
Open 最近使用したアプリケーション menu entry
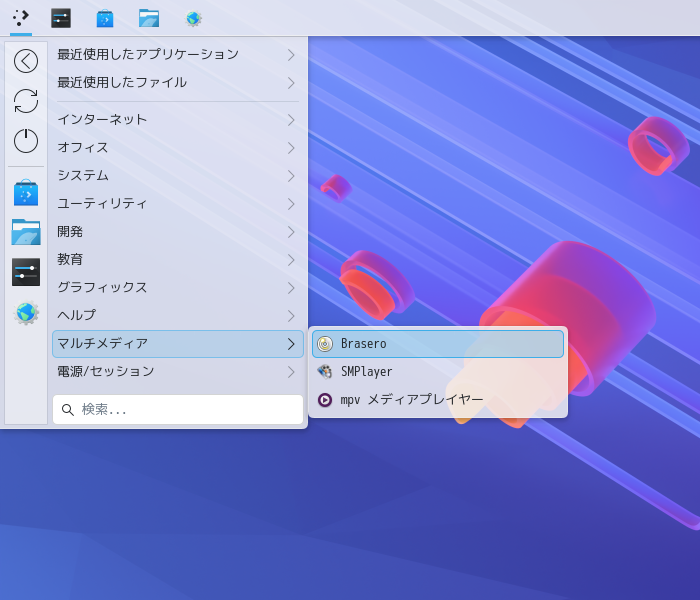(x=178, y=55)
